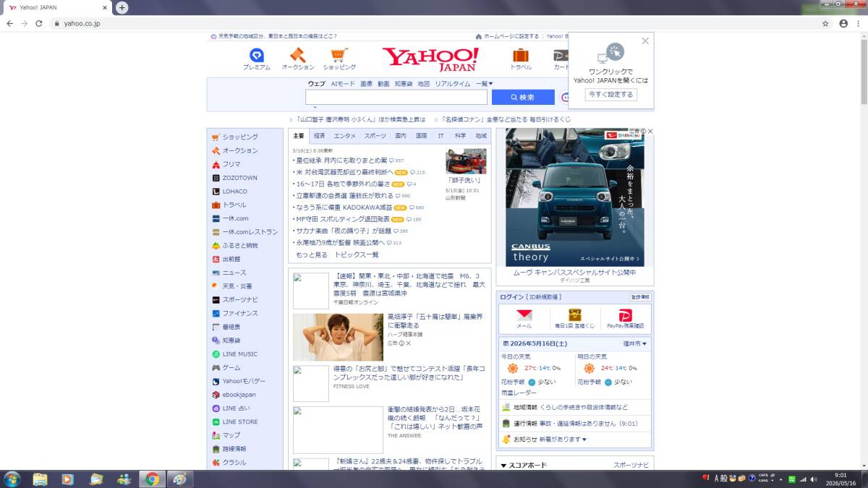Click the LINE MUSIC icon in sidebar
Viewport: 868px width, 488px height.
(x=216, y=354)
